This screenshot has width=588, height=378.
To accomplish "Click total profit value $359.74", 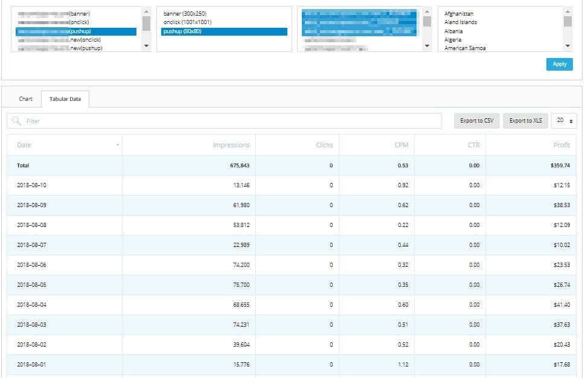I will (x=560, y=165).
